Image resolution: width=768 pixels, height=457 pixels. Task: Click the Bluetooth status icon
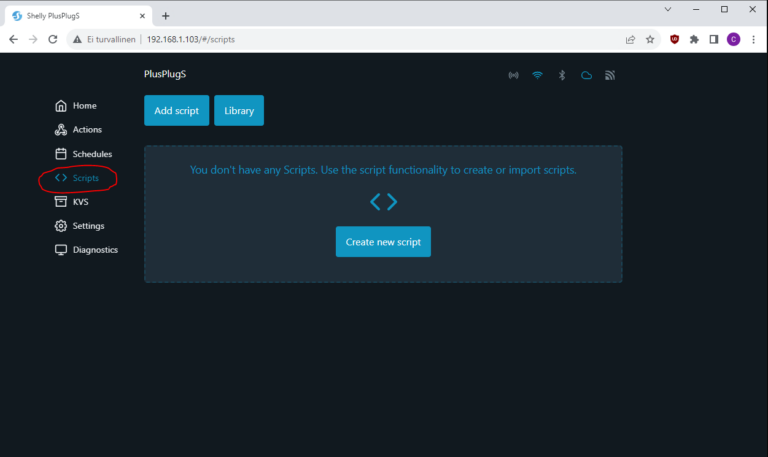pos(562,75)
